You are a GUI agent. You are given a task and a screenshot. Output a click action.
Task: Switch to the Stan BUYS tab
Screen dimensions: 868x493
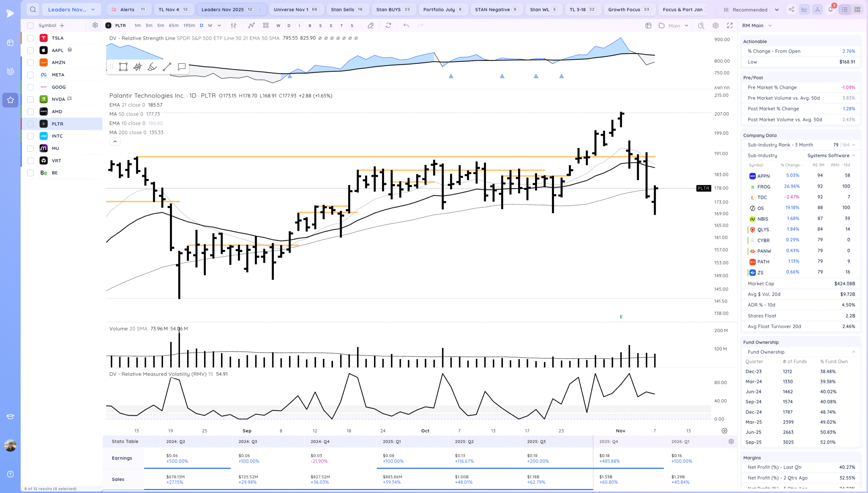click(x=393, y=10)
